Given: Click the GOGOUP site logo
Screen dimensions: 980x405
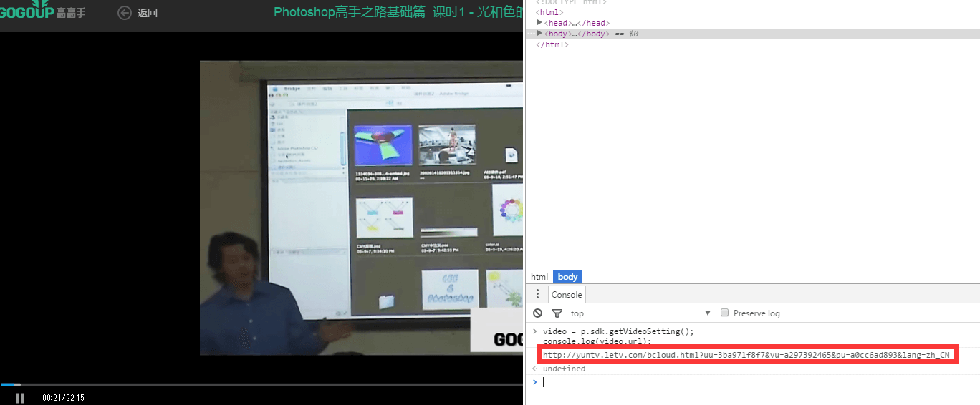Looking at the screenshot, I should point(43,11).
